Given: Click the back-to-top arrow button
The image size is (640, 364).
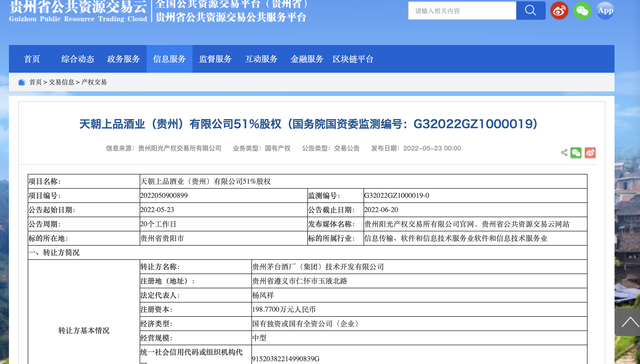Looking at the screenshot, I should click(x=629, y=322).
